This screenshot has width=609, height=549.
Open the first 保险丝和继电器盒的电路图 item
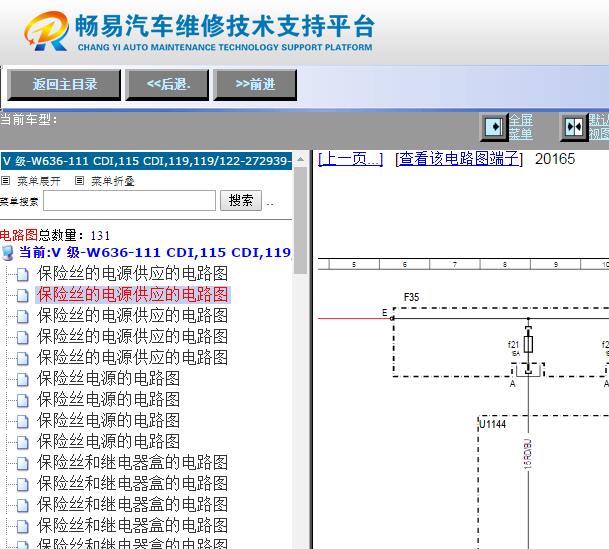(x=132, y=462)
